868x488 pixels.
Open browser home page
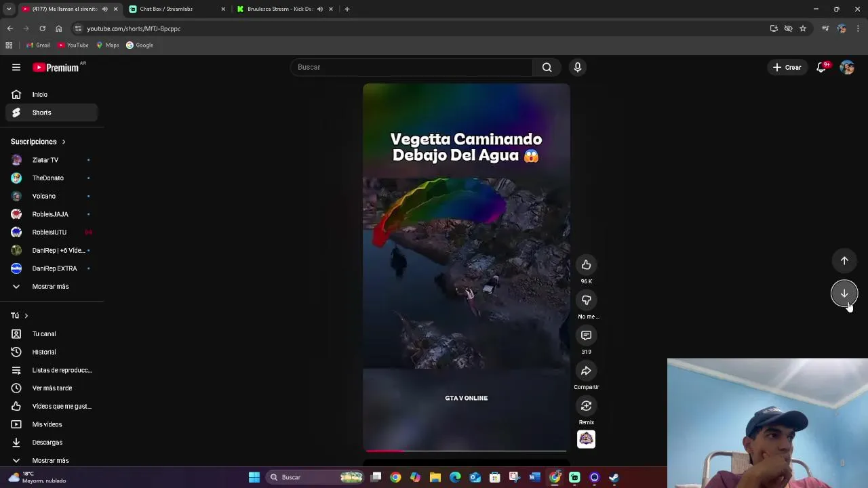click(58, 28)
